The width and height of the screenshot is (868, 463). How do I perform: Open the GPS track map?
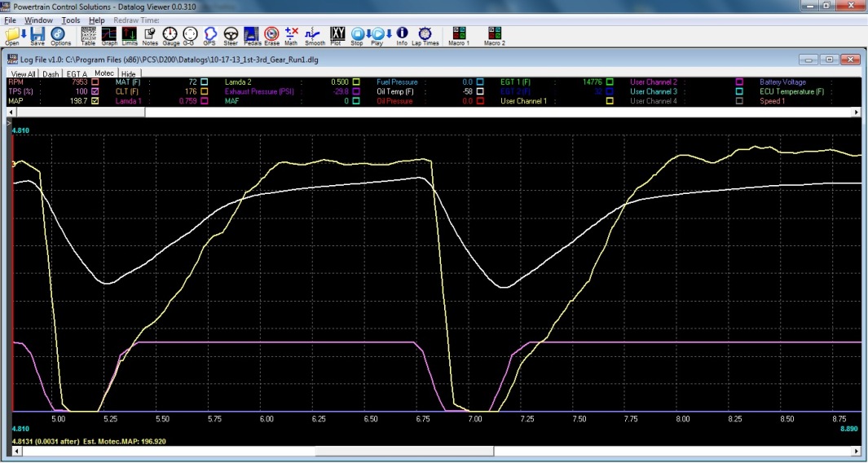210,36
